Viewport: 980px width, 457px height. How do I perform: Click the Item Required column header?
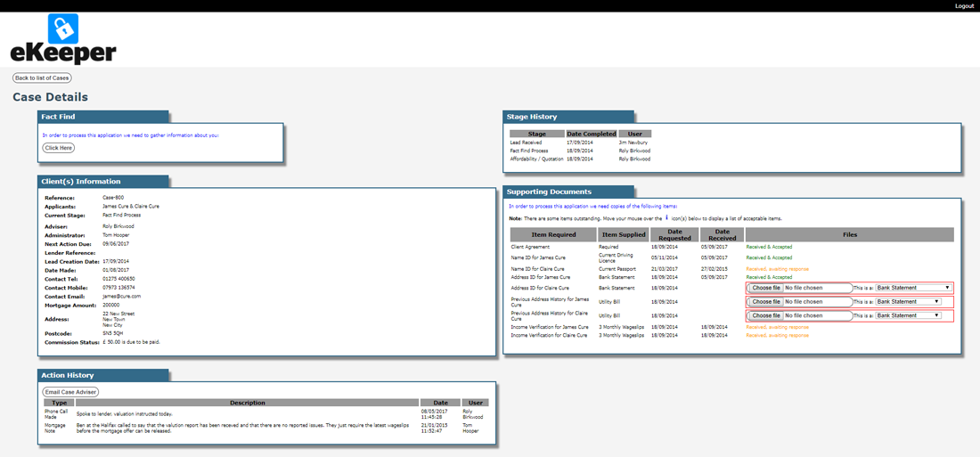(553, 234)
